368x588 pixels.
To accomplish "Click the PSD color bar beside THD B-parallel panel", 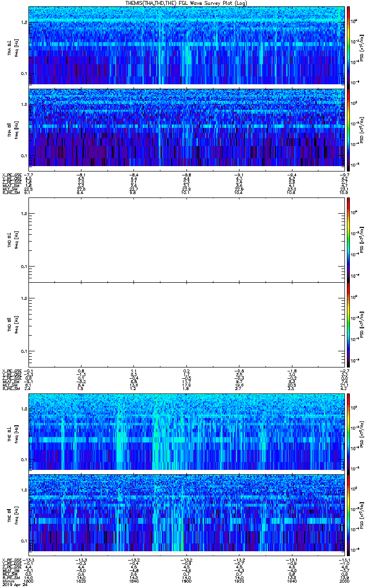I will tap(348, 324).
